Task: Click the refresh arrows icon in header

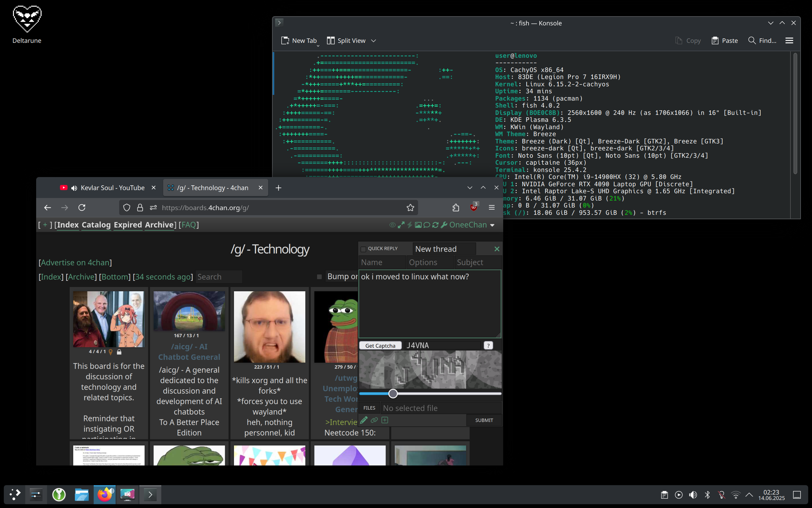Action: click(x=435, y=225)
